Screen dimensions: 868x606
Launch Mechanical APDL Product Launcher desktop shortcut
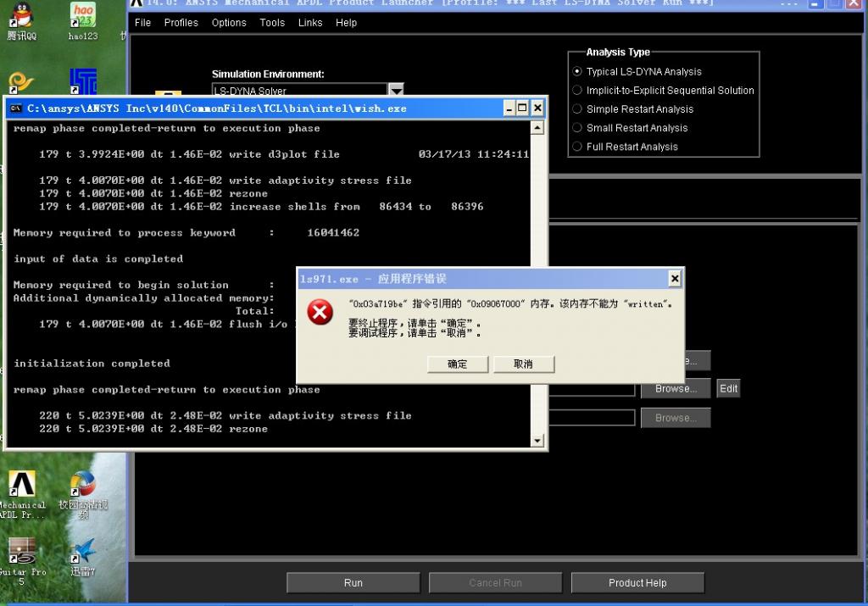(22, 485)
